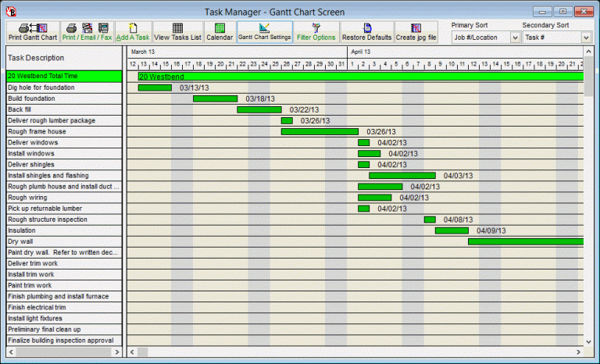Minimize the Task Manager window

coord(542,12)
